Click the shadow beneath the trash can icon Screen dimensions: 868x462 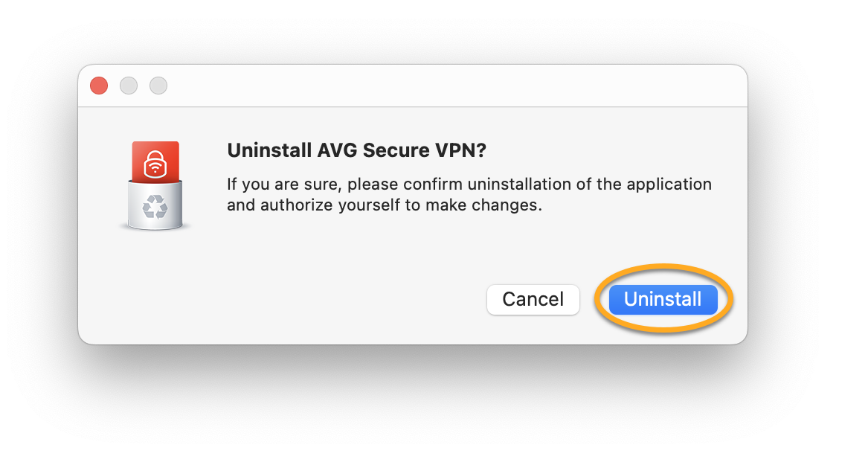(x=155, y=228)
